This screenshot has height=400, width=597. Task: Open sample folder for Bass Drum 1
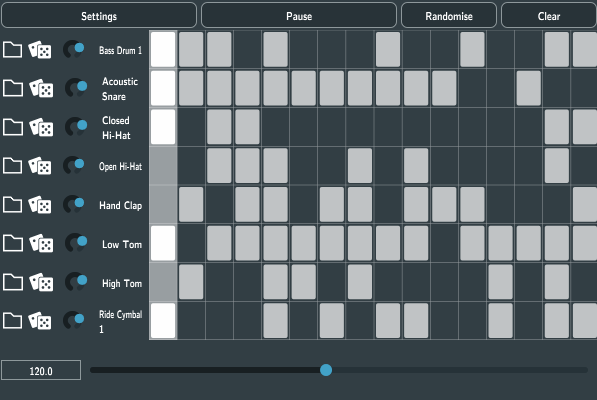pos(12,49)
